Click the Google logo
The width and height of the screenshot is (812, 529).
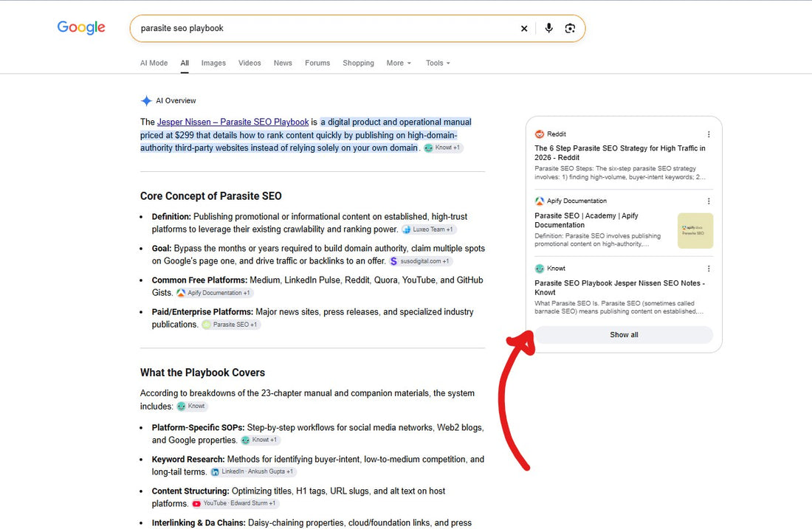[x=81, y=27]
